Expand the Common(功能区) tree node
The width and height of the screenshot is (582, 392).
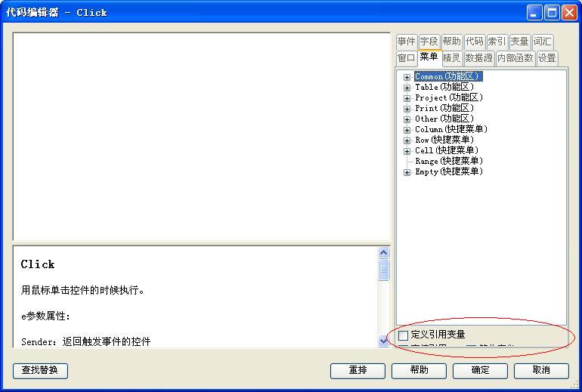[x=407, y=77]
